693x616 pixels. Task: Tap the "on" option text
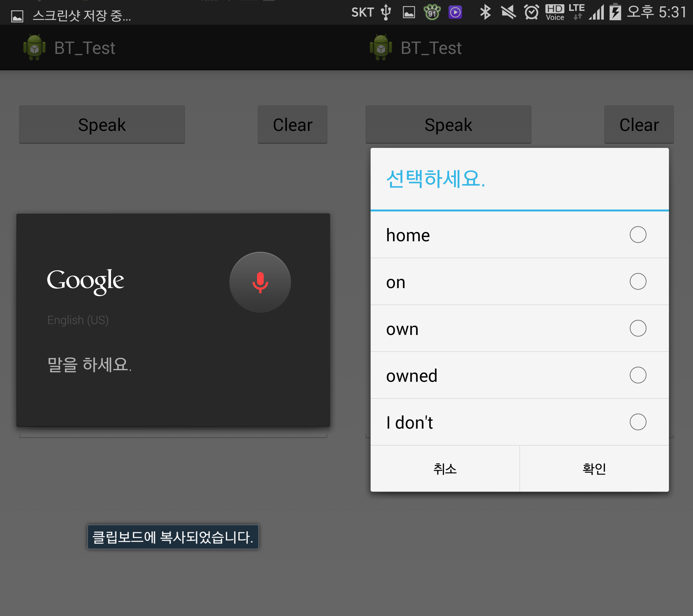coord(396,282)
